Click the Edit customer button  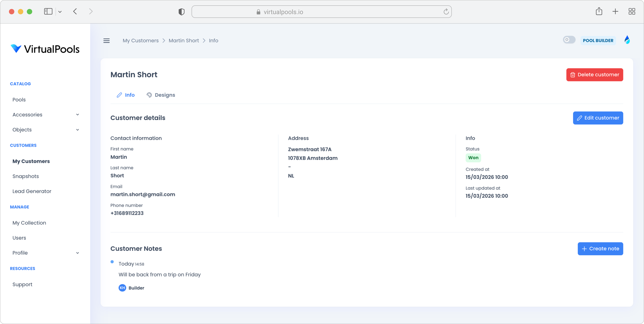coord(598,118)
